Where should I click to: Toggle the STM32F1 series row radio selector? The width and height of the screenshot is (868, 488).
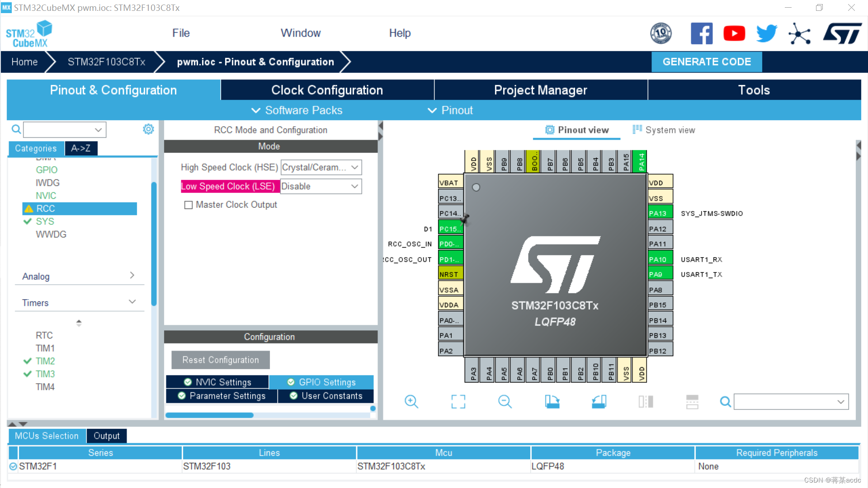(13, 466)
